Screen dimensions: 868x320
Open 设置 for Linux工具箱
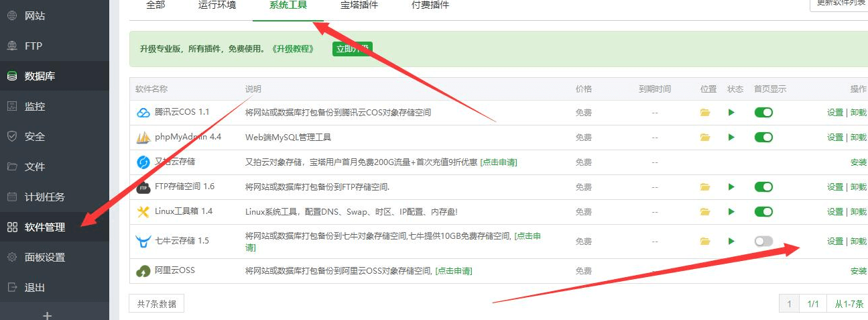(x=835, y=212)
